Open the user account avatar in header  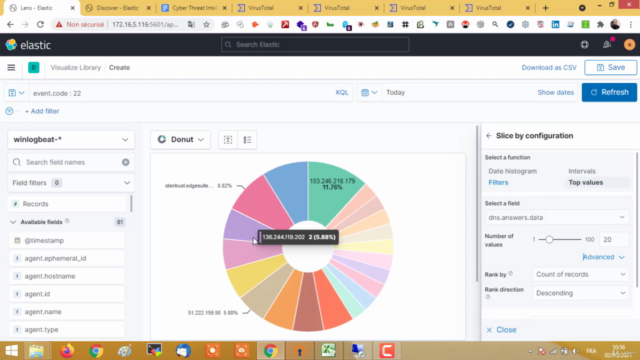point(629,44)
